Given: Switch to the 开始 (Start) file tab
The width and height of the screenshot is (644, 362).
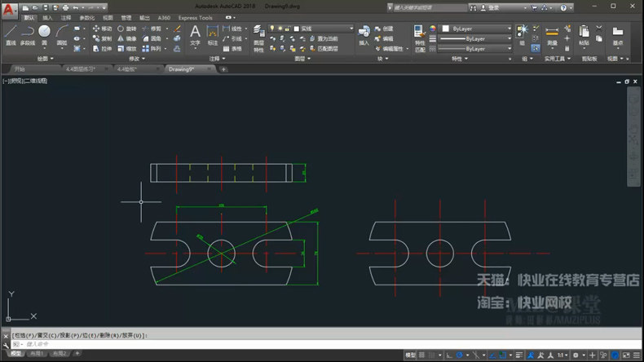Looking at the screenshot, I should (20, 69).
